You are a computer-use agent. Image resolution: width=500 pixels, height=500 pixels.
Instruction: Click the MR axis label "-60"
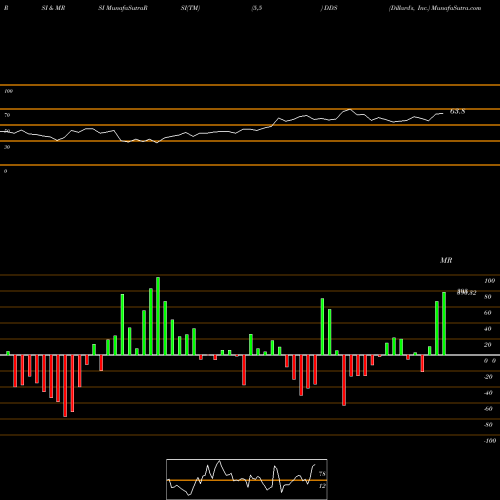pos(488,409)
